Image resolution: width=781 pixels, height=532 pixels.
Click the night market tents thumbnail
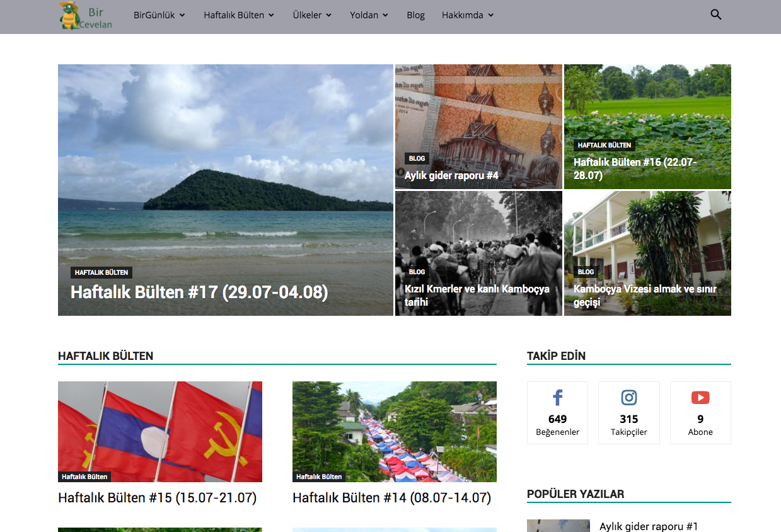(x=394, y=431)
